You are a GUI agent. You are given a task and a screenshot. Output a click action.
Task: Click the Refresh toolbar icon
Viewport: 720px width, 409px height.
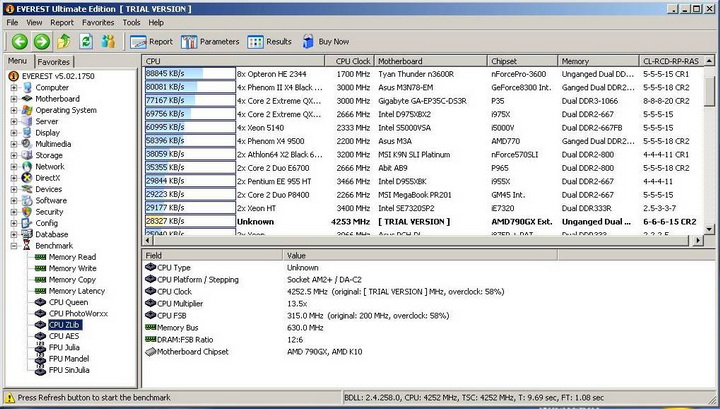point(86,42)
